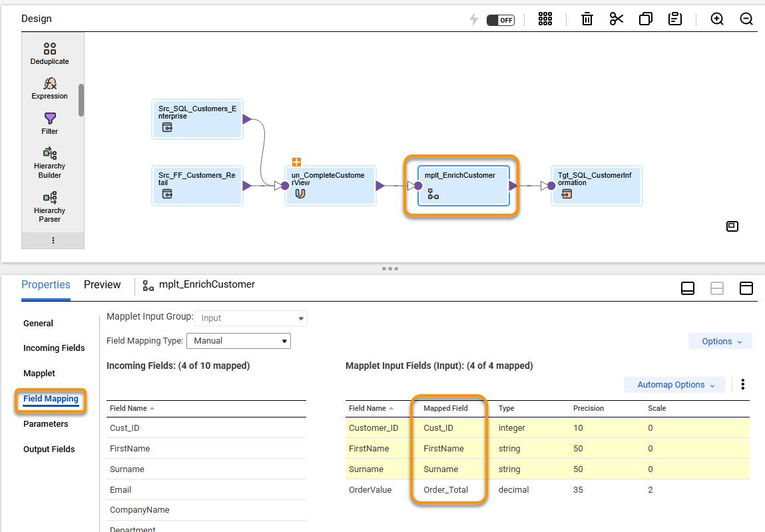765x532 pixels.
Task: Open the General properties section
Action: tap(38, 323)
